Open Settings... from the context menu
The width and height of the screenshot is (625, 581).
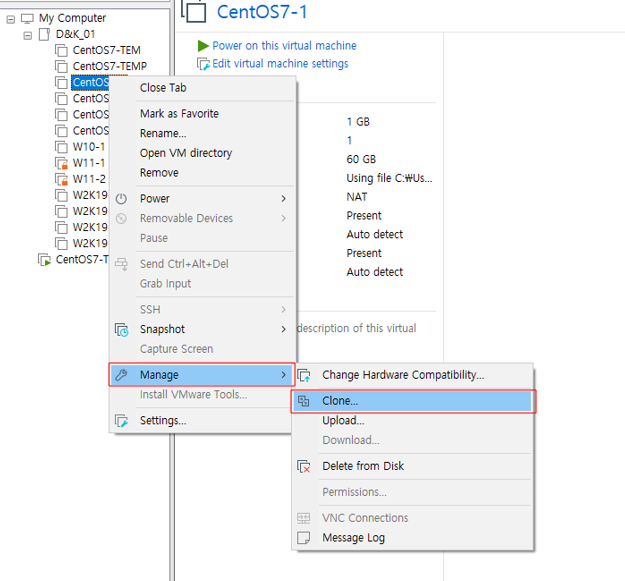163,420
